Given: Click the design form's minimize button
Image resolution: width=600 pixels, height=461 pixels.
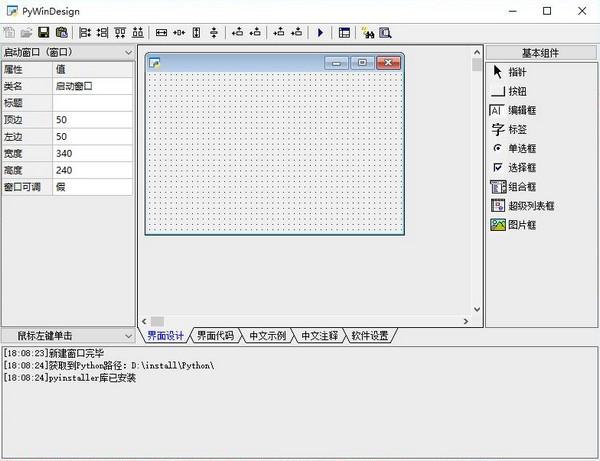Looking at the screenshot, I should pyautogui.click(x=336, y=63).
